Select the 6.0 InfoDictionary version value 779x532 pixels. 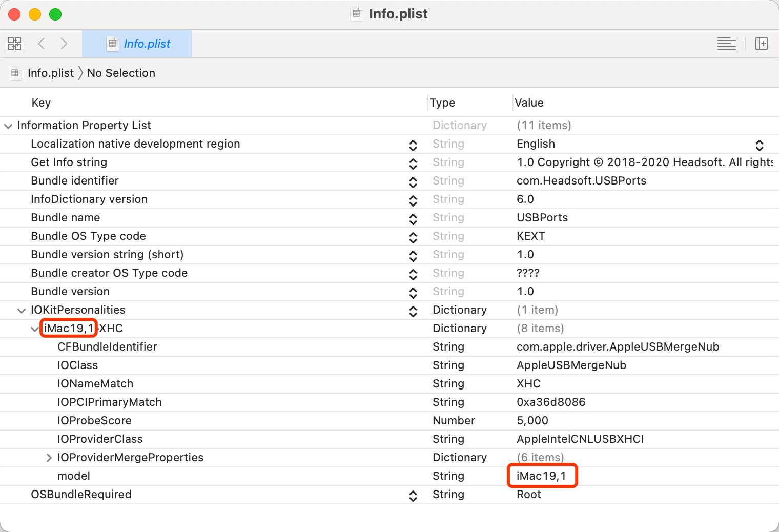click(525, 199)
